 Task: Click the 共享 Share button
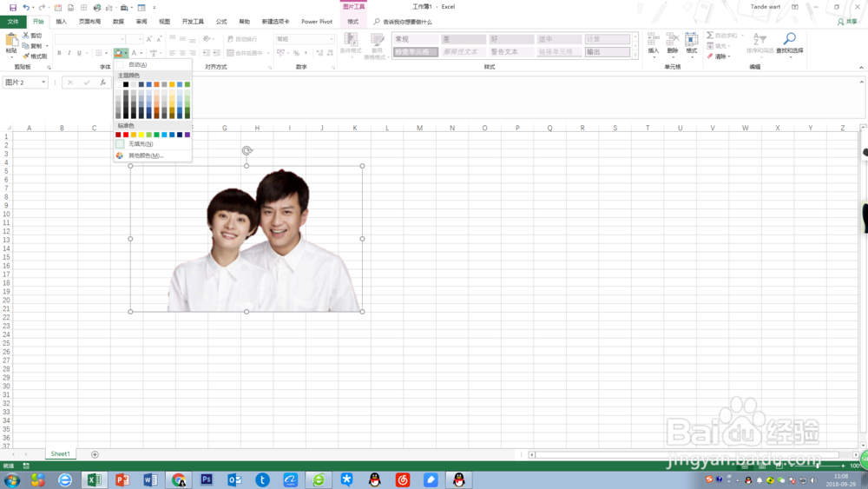pos(847,22)
